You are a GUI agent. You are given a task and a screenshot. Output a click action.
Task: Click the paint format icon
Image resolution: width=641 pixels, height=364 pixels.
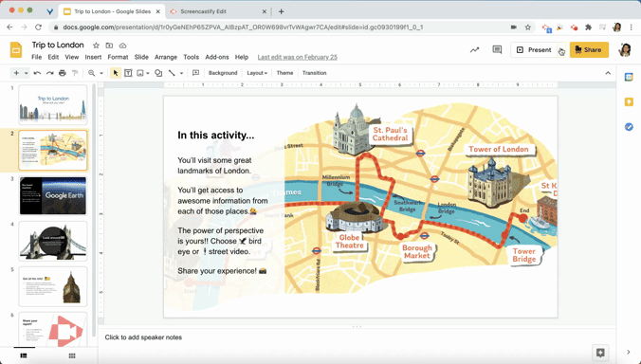pyautogui.click(x=75, y=73)
